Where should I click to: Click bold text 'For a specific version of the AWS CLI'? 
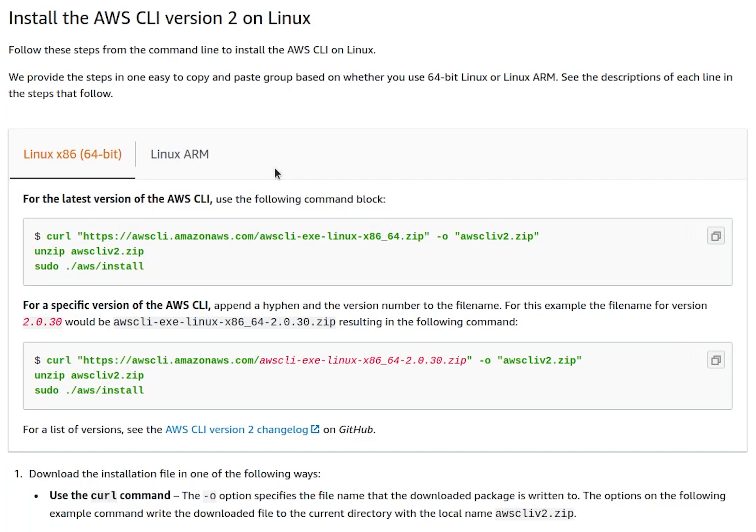point(117,305)
